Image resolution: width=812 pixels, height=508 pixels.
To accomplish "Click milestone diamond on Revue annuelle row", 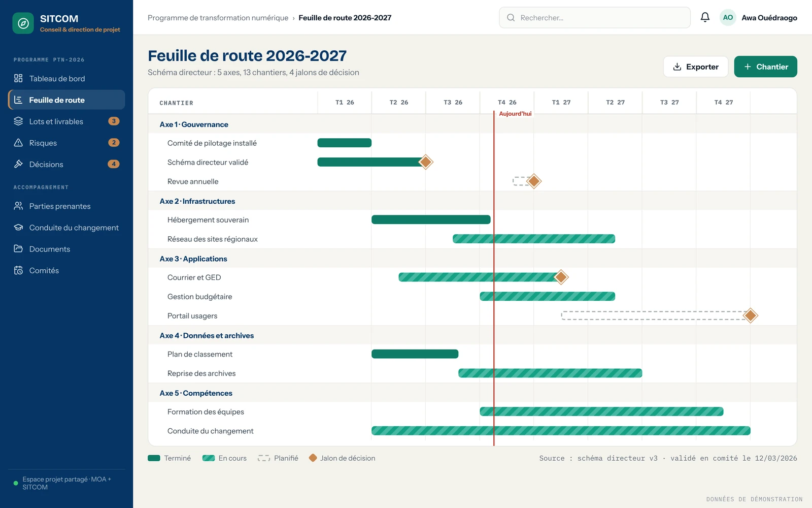I will 534,181.
